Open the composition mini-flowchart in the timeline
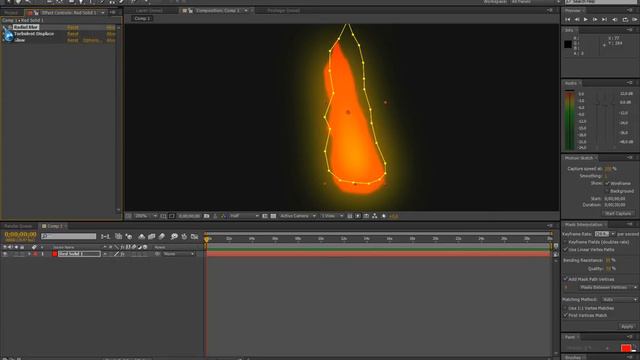The image size is (640, 360). tap(105, 236)
